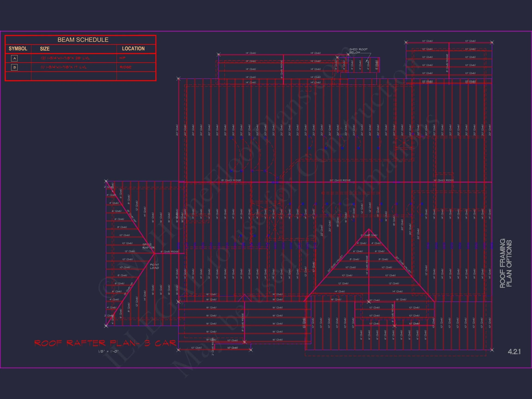Select the BEAM SCHEDULE title text

[83, 40]
